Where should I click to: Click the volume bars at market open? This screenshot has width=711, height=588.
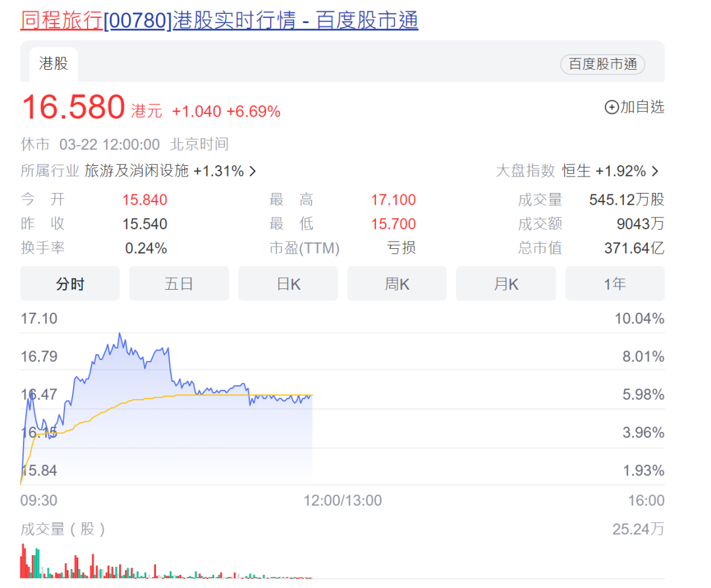(30, 562)
